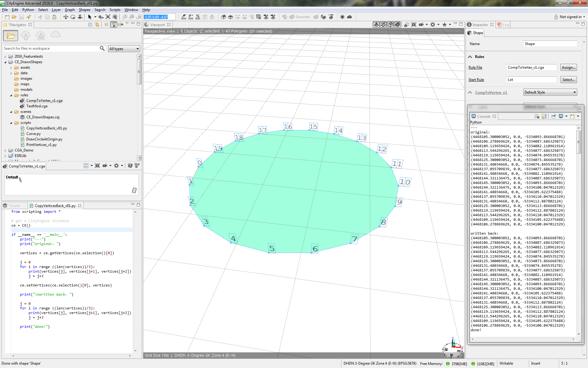Click Collapse All in Navigator toolbar
Image resolution: width=588 pixels, height=368 pixels.
pos(90,25)
